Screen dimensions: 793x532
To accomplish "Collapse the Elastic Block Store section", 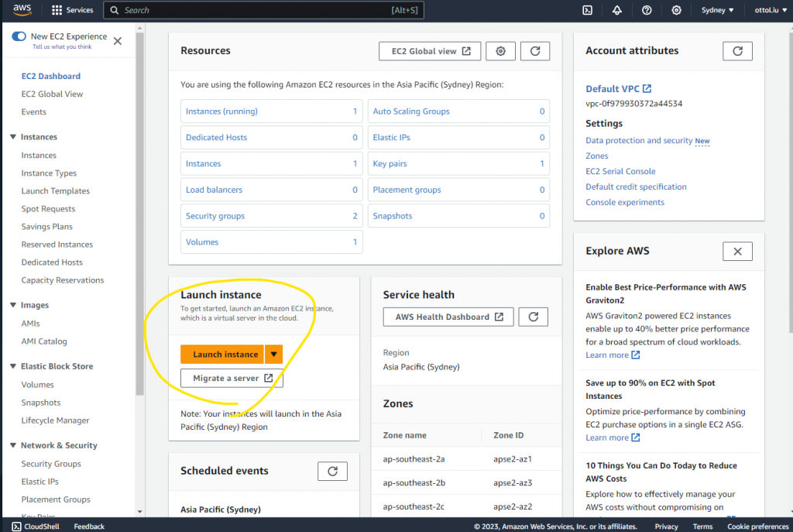I will tap(13, 366).
